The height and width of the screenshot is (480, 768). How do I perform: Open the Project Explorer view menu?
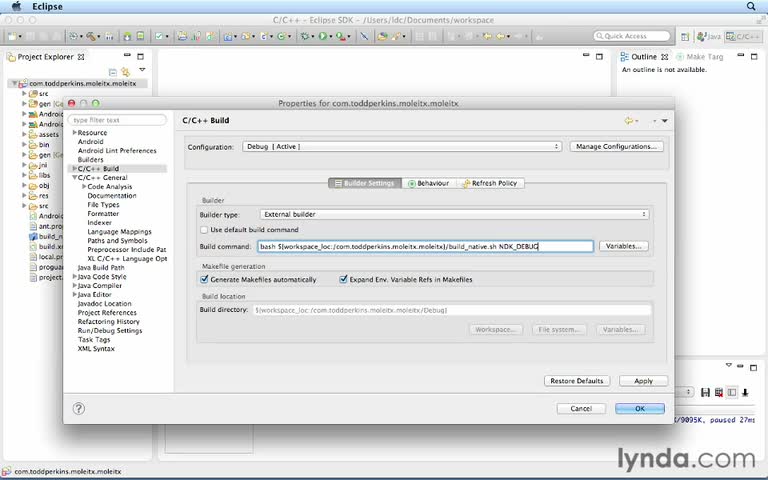click(142, 70)
